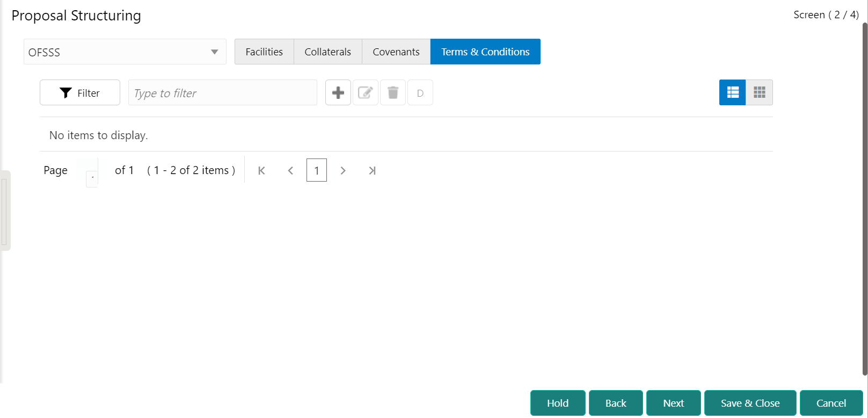Select page 1 in pagination
Screen dimensions: 868x418
coord(317,170)
